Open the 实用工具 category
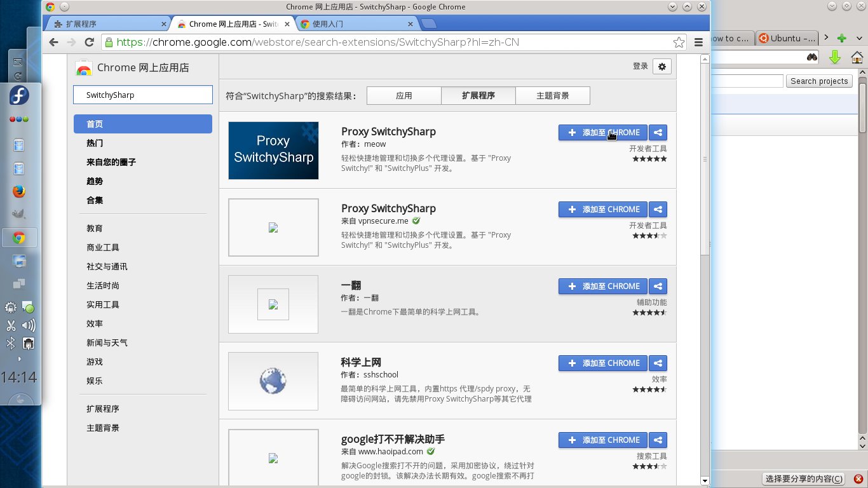 103,304
